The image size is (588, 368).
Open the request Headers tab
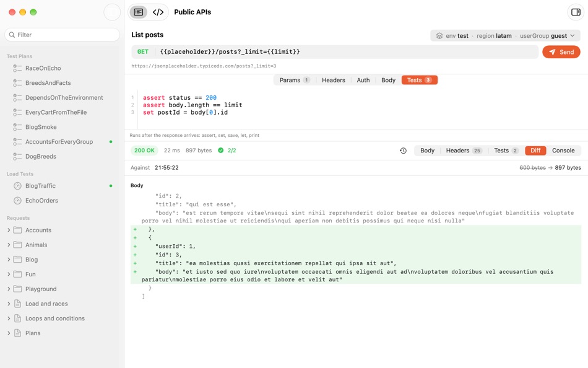point(334,80)
